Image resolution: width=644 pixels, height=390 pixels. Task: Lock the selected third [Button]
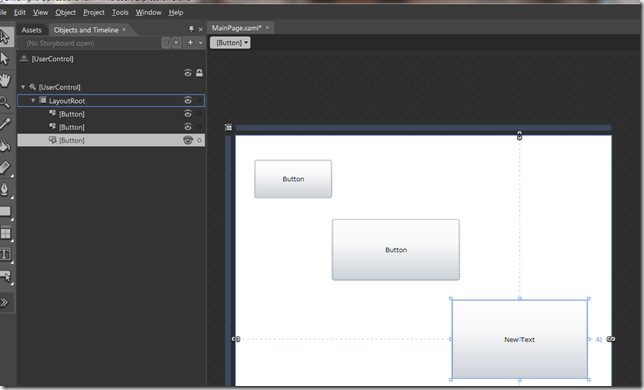199,140
